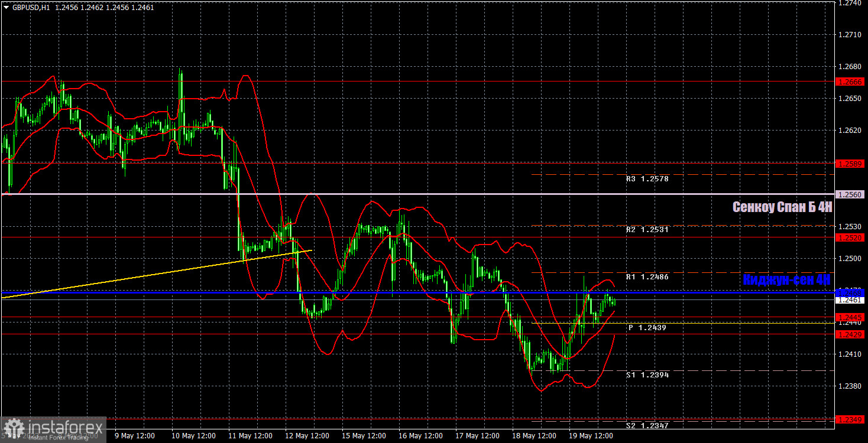Click the 19 May 12:00 time label
This screenshot has height=443, width=868.
point(591,436)
